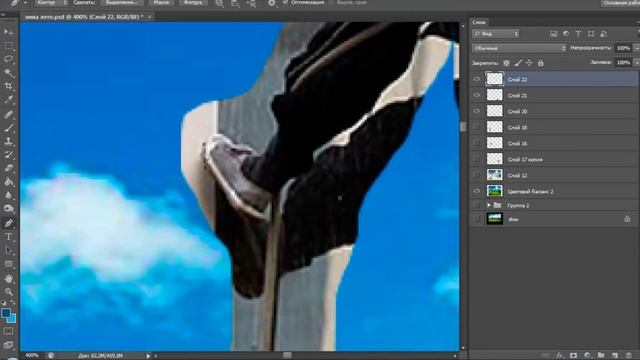Image resolution: width=640 pixels, height=360 pixels.
Task: Switch to the Слои panel tab
Action: click(479, 22)
